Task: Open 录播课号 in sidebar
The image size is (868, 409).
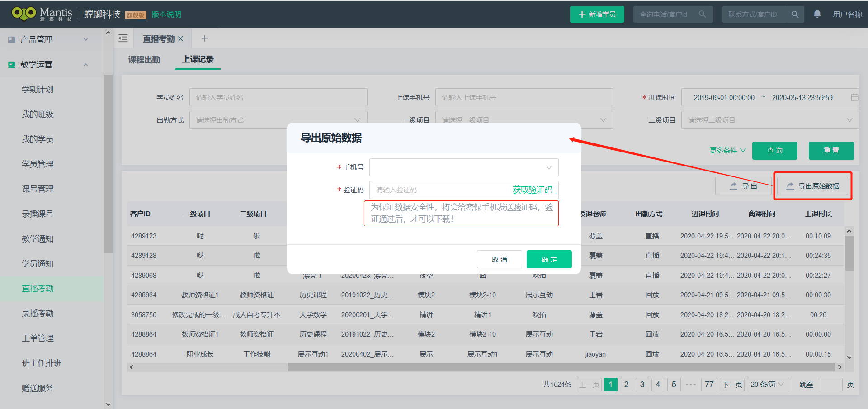Action: [x=38, y=214]
